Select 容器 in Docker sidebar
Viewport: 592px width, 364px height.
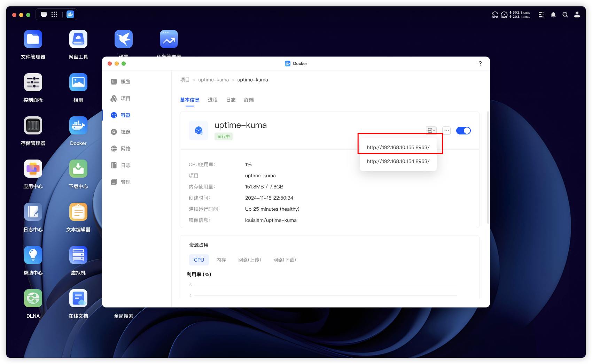click(x=120, y=115)
